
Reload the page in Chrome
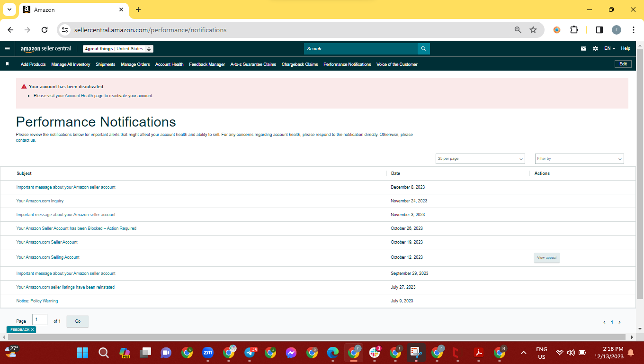45,30
